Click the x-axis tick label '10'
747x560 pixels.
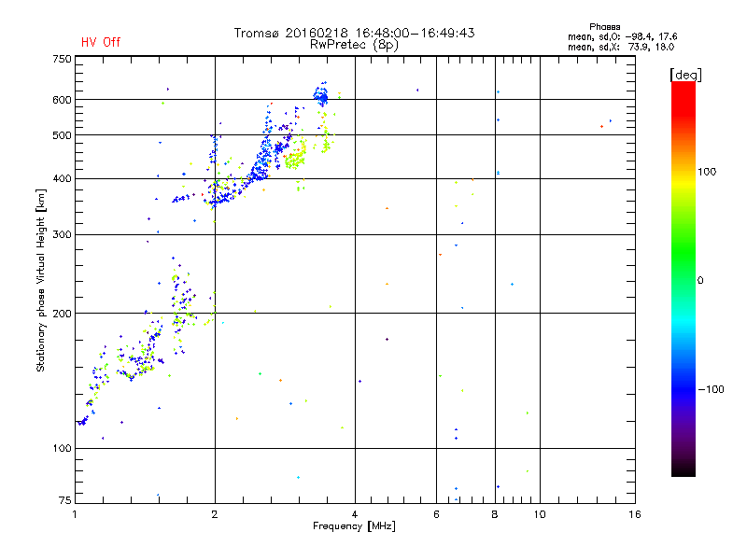540,514
